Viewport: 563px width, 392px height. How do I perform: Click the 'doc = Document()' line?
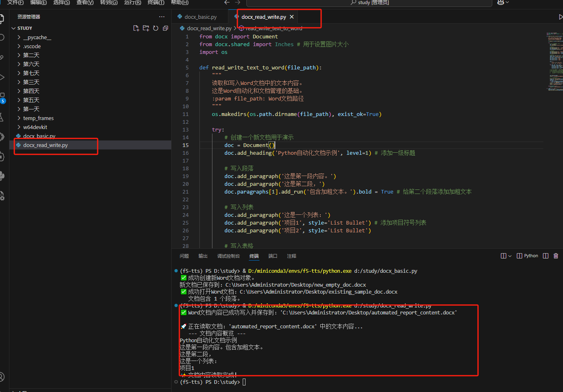tap(250, 145)
